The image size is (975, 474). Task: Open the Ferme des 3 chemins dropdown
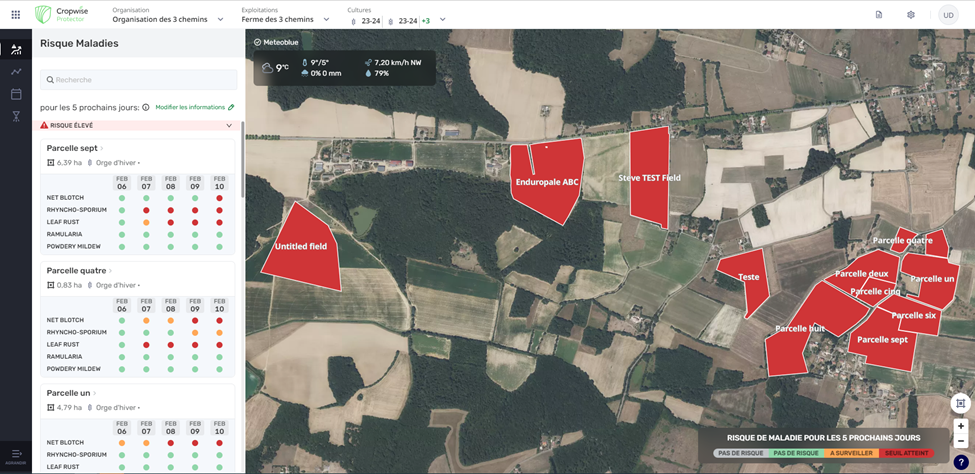[285, 19]
